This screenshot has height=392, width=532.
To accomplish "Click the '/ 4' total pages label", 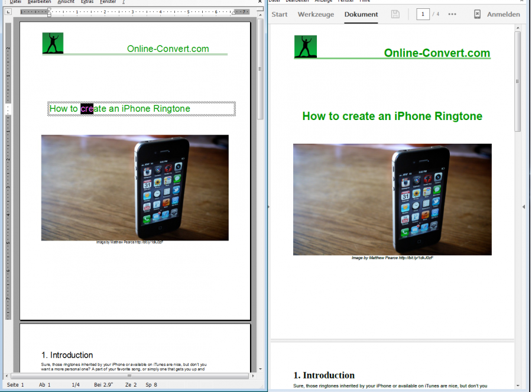I will click(436, 14).
